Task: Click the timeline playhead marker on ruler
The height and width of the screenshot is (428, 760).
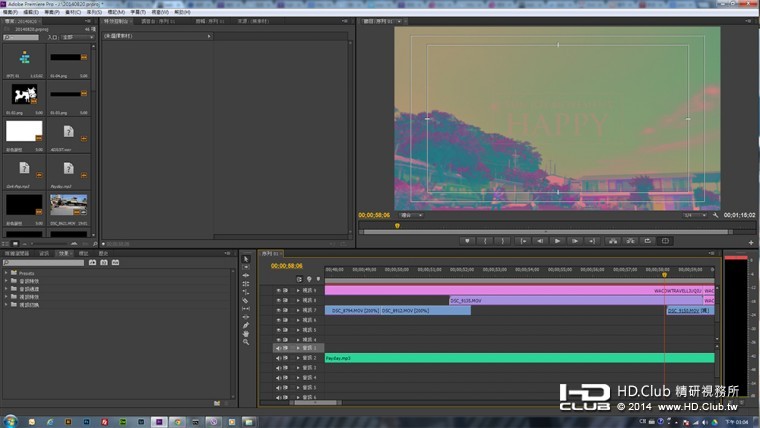Action: (664, 275)
